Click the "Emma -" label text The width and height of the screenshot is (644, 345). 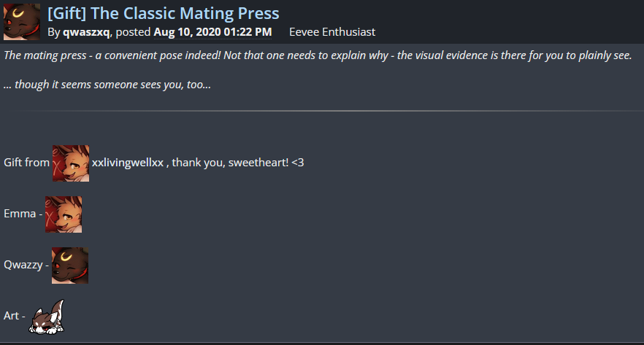(x=23, y=214)
